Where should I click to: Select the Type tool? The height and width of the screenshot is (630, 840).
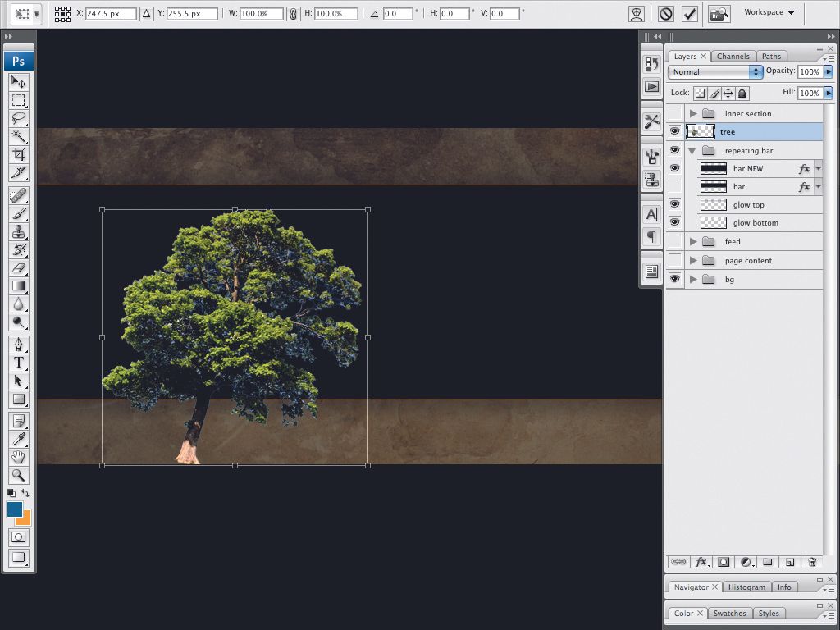(x=18, y=363)
